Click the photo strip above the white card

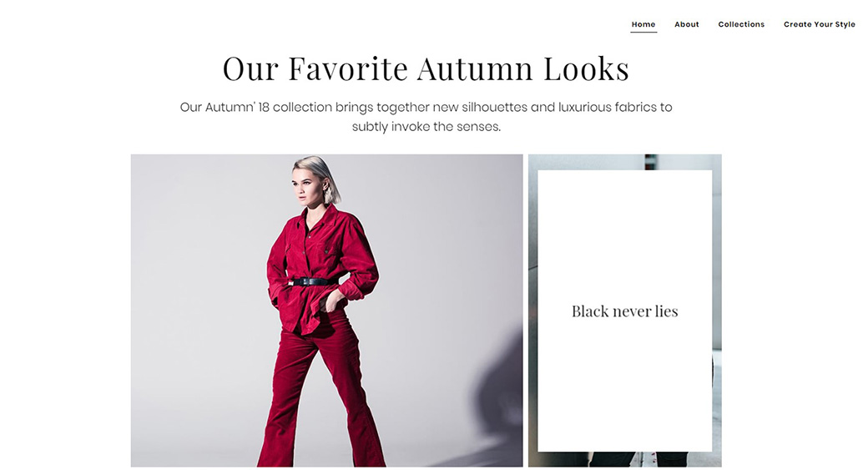click(x=624, y=162)
